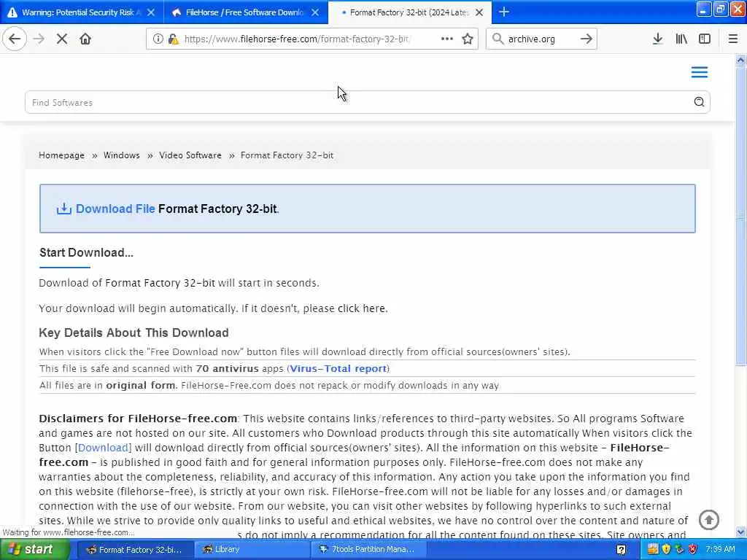The image size is (747, 560).
Task: Click the Start Download... heading
Action: point(86,253)
